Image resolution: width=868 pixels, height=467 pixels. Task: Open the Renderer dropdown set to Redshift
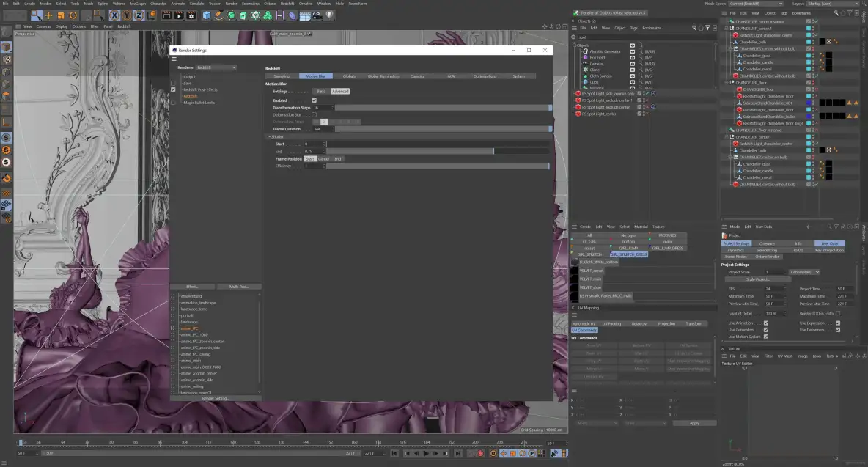click(x=216, y=67)
